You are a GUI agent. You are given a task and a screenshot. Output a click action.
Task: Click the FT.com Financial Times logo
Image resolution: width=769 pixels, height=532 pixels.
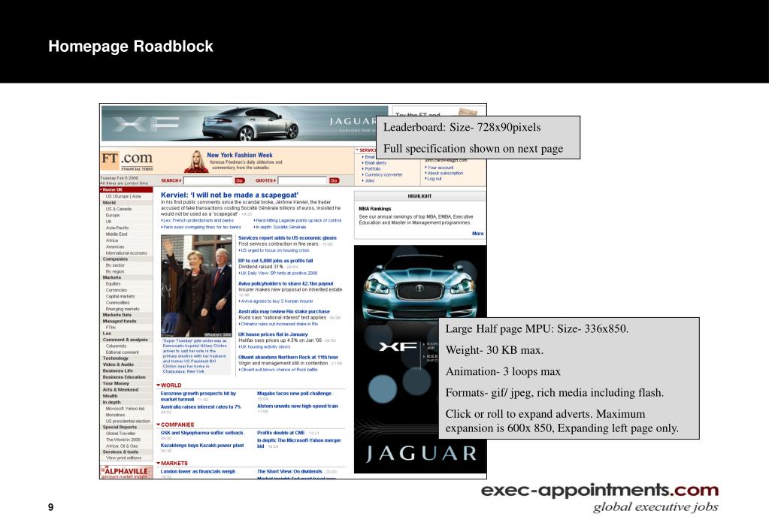click(x=126, y=159)
